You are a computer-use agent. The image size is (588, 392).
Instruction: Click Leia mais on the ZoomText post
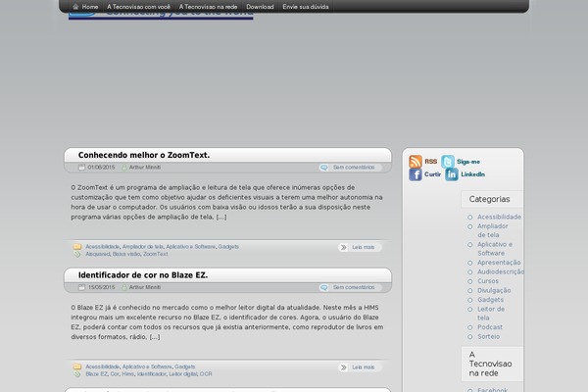(x=363, y=247)
